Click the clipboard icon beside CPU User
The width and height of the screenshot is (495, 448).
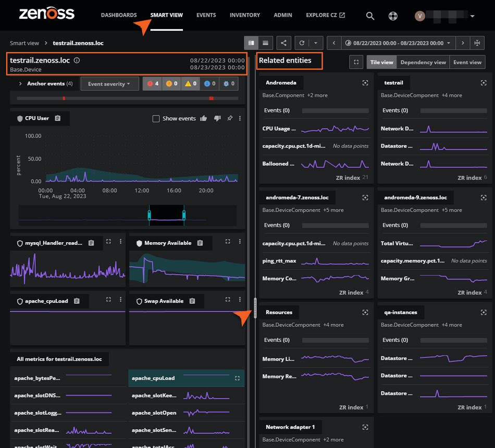(x=57, y=118)
